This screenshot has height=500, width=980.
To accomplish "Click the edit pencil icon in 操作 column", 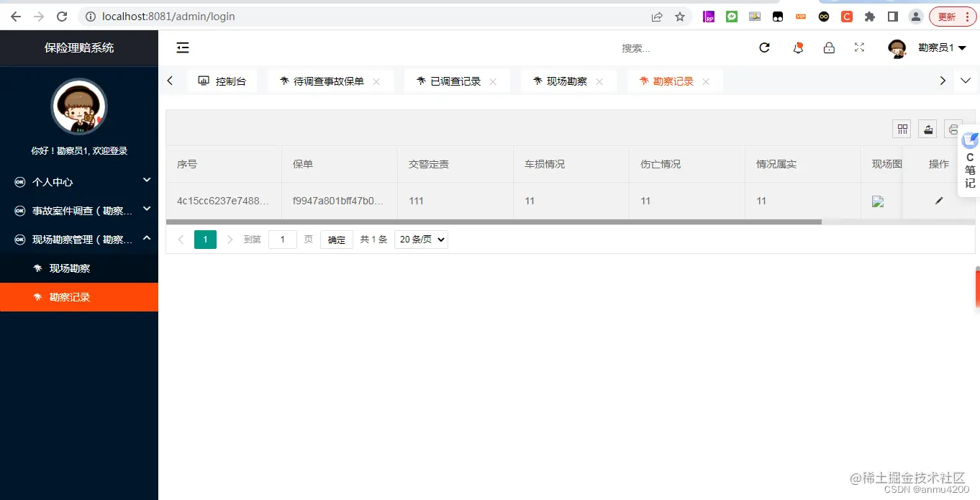I will [x=938, y=201].
